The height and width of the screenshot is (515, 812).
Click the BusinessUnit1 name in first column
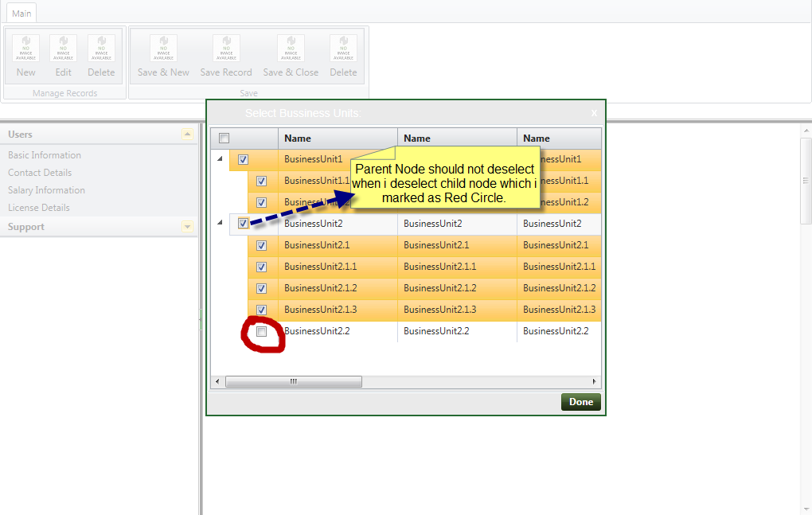314,159
